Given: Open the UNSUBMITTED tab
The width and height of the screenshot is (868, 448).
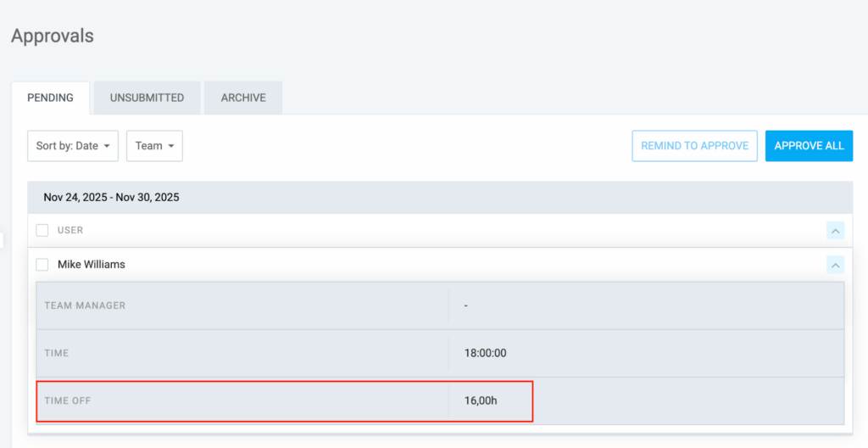Looking at the screenshot, I should 147,98.
